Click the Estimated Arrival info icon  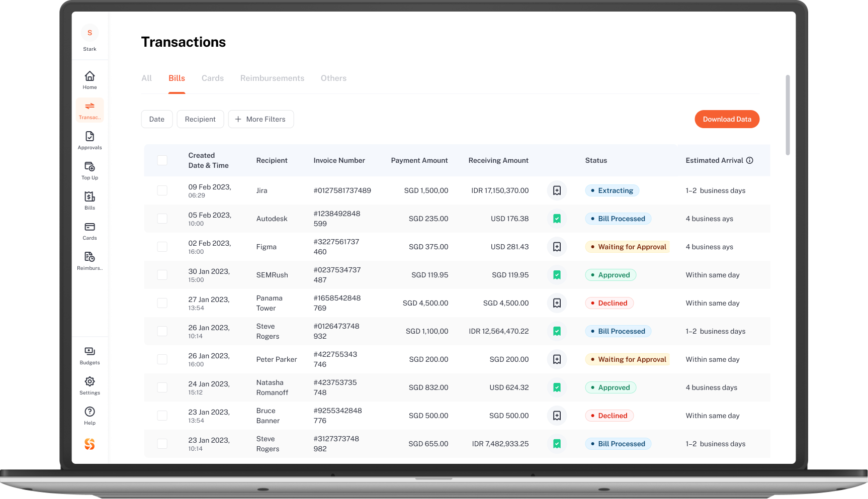click(x=749, y=160)
